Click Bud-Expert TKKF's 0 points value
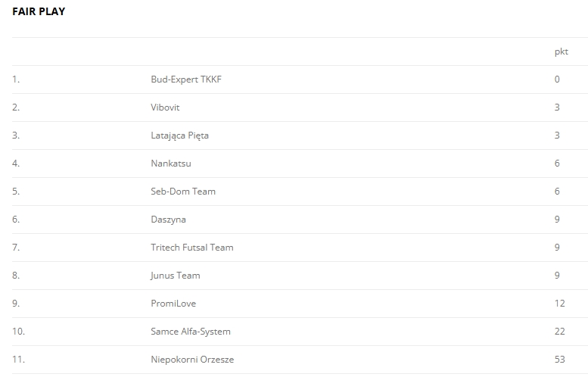The width and height of the screenshot is (588, 377). pos(557,79)
